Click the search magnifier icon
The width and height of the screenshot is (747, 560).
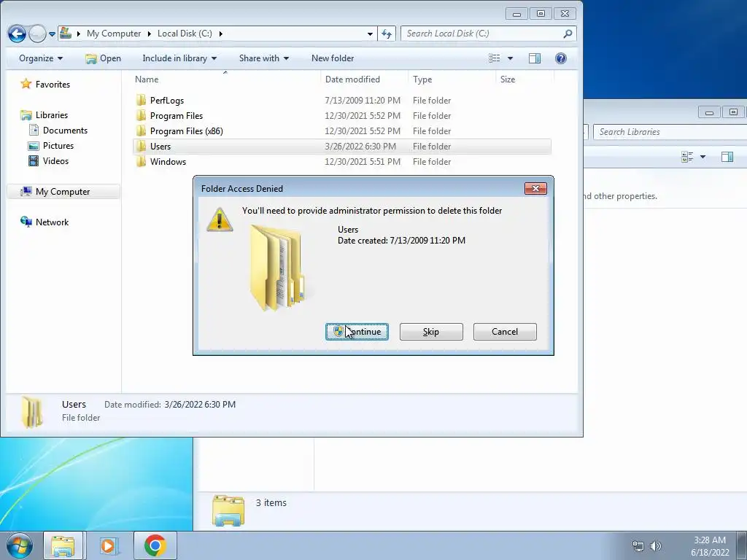568,34
